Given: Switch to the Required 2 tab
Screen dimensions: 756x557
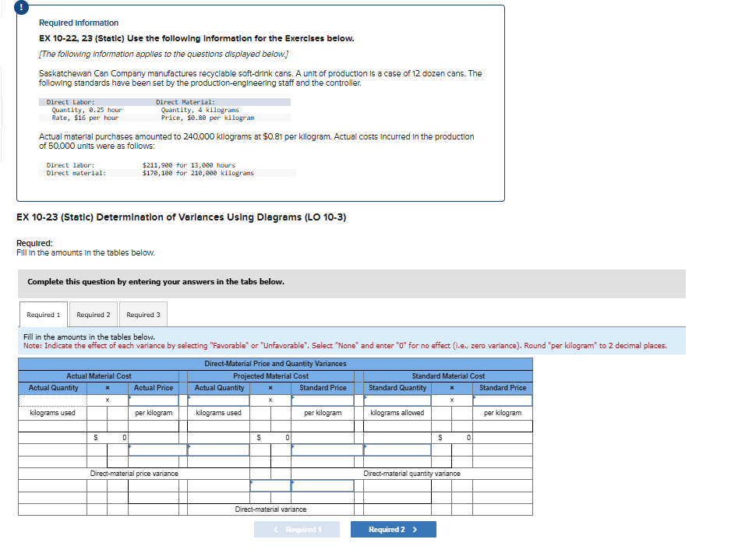Looking at the screenshot, I should [x=93, y=314].
